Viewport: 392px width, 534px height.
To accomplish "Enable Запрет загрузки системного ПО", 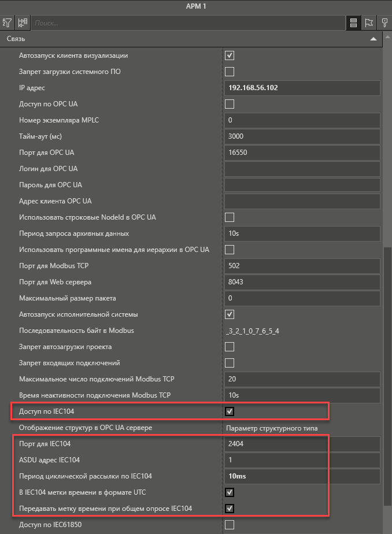I will tap(229, 72).
